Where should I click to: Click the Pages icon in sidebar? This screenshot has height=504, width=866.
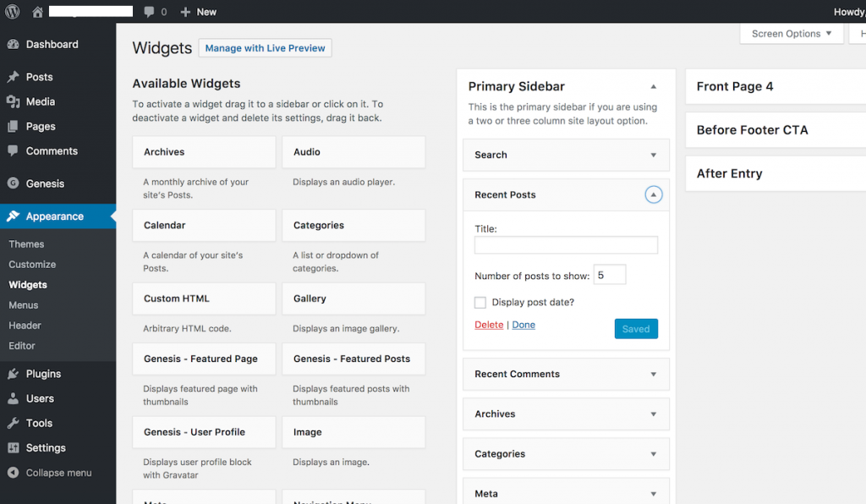pyautogui.click(x=14, y=126)
